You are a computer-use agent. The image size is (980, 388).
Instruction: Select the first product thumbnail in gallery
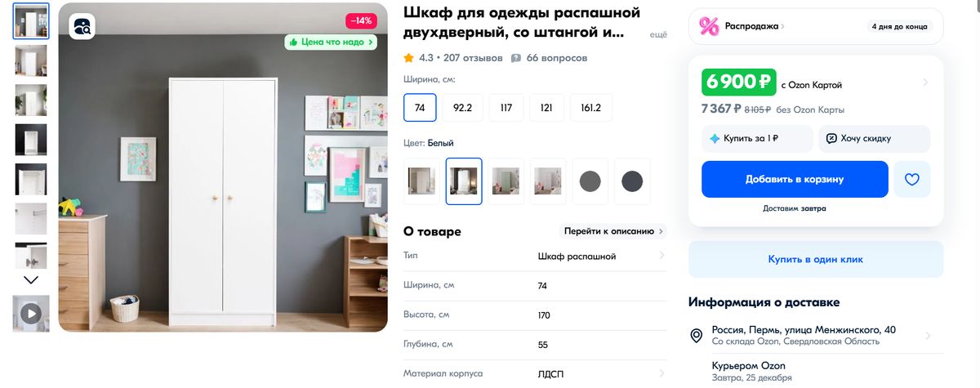tap(31, 20)
